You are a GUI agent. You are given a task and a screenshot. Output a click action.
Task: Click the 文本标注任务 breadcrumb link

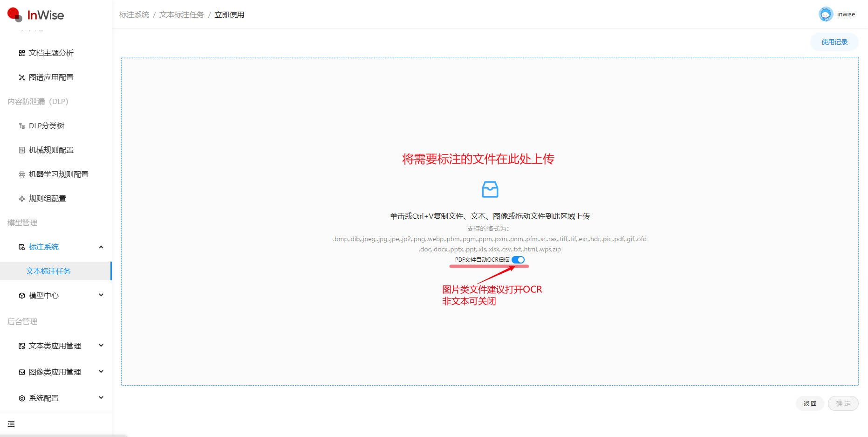[x=181, y=15]
